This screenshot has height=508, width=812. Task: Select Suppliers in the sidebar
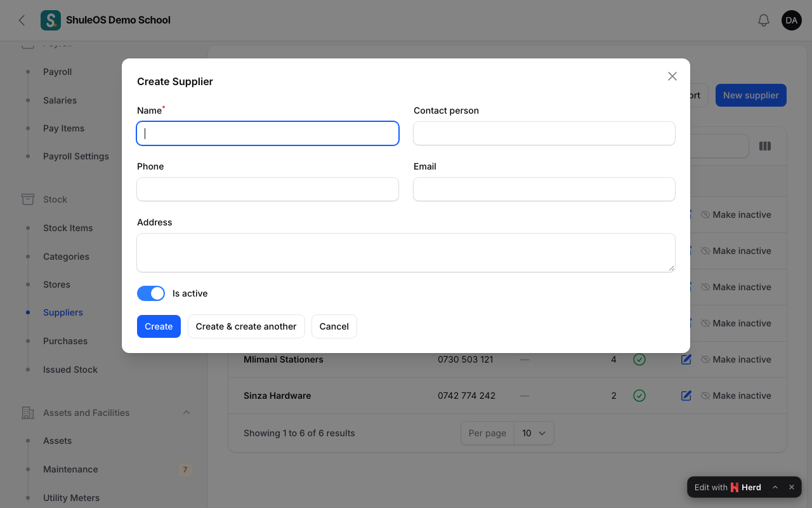pyautogui.click(x=63, y=312)
